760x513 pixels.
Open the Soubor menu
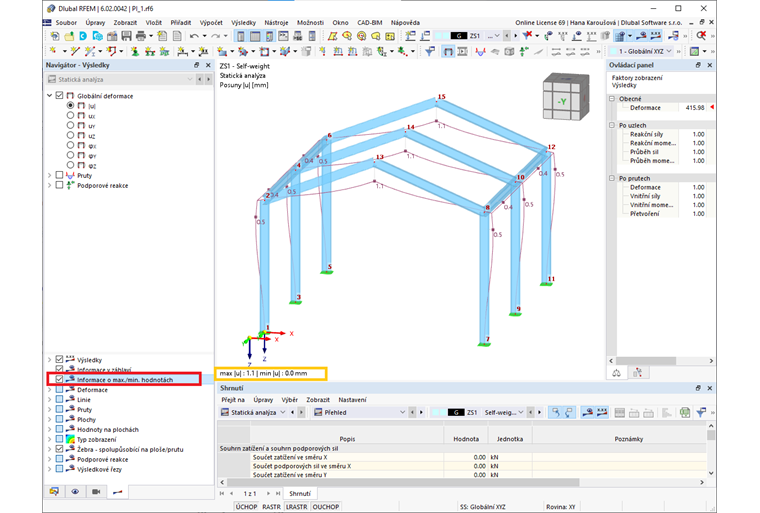66,23
